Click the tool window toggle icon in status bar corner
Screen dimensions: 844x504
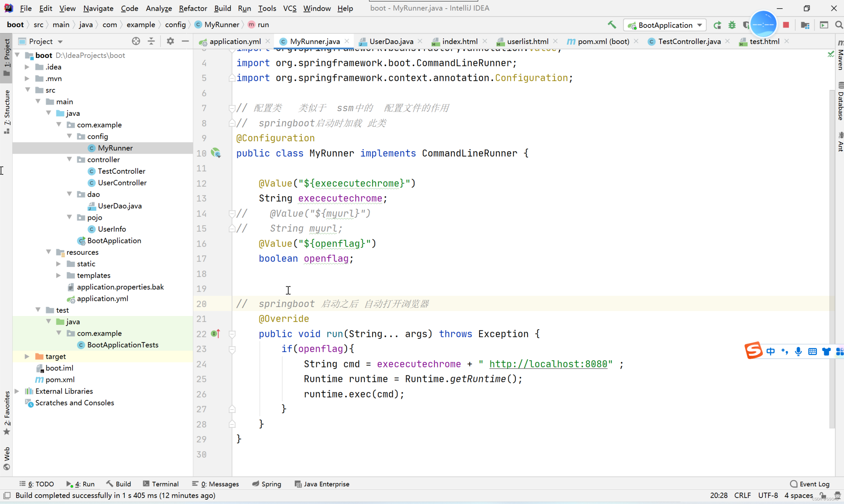7,495
